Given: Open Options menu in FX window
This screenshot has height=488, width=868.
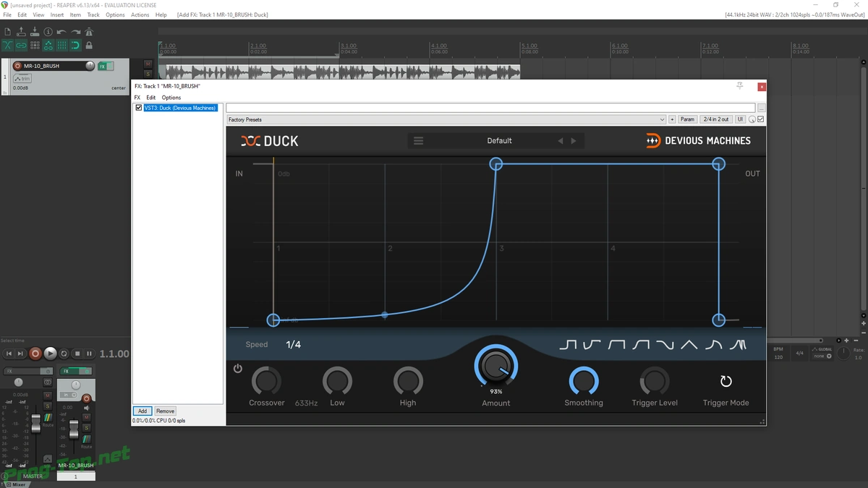Looking at the screenshot, I should (171, 98).
